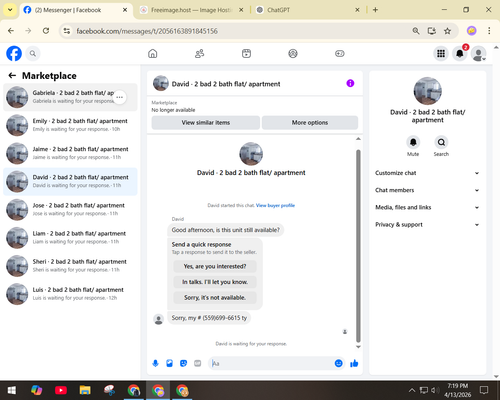
Task: Open a new browser tab
Action: [x=375, y=10]
